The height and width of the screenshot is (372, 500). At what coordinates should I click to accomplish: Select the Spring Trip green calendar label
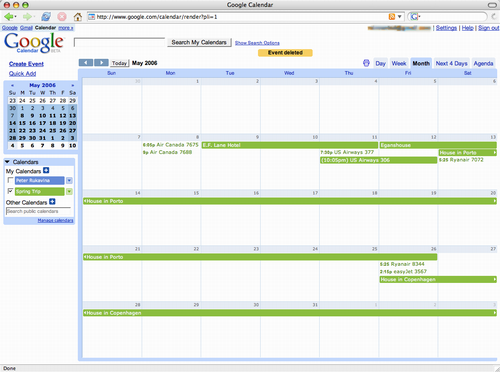39,191
